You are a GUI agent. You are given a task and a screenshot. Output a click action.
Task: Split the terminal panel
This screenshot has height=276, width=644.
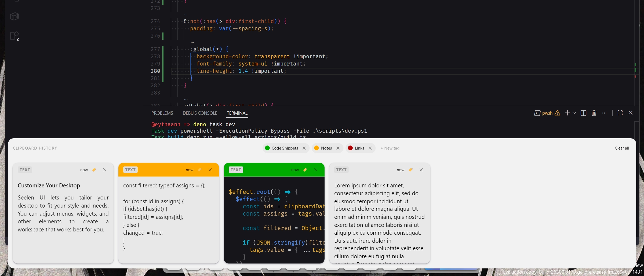pos(583,113)
